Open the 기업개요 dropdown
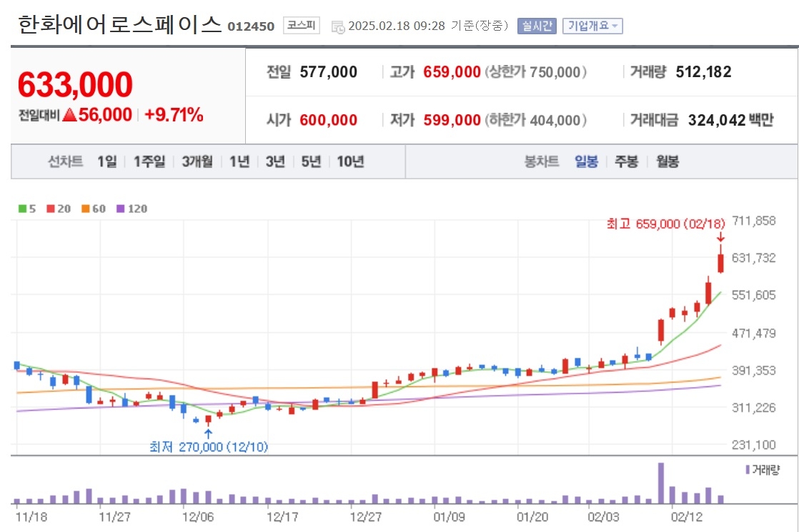799x532 pixels. pyautogui.click(x=592, y=26)
